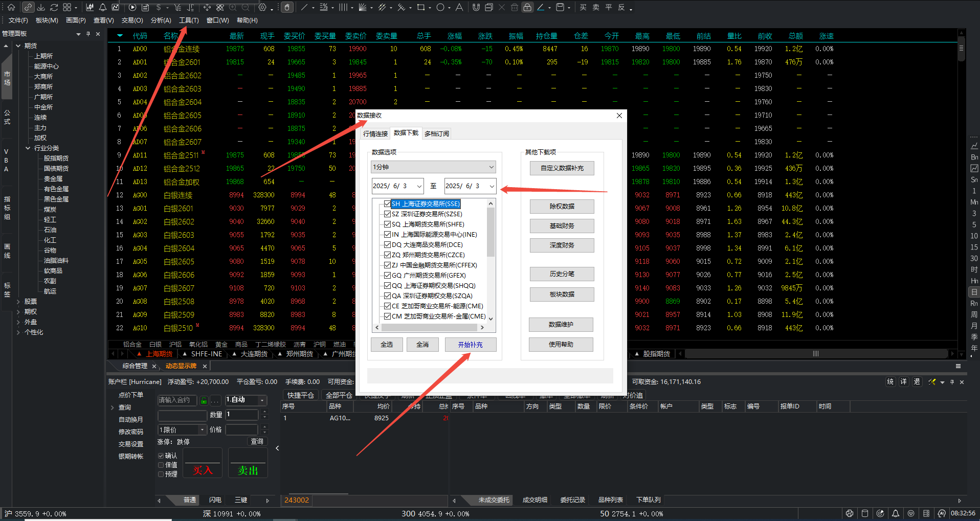Open the 1分钟 period dropdown
The width and height of the screenshot is (980, 521).
pyautogui.click(x=433, y=167)
